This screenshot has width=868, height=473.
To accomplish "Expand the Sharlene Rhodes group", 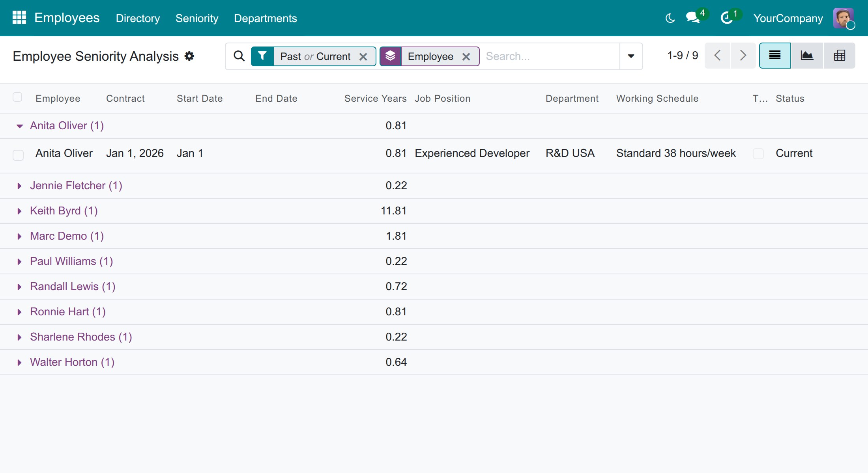I will 19,337.
